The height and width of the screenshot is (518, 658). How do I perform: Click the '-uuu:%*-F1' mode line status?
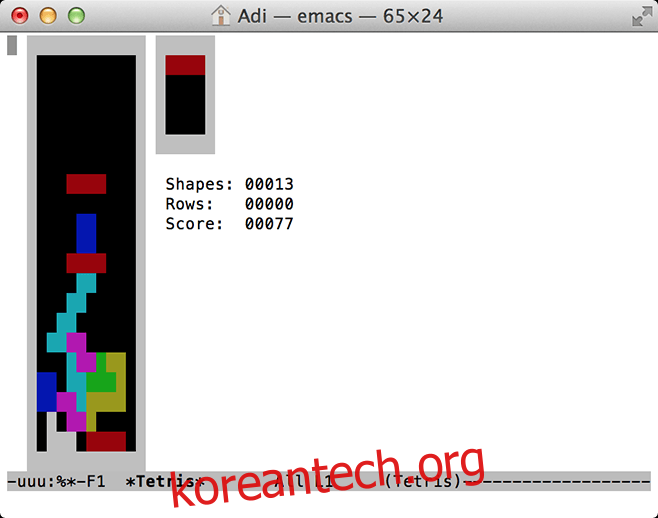tap(56, 481)
